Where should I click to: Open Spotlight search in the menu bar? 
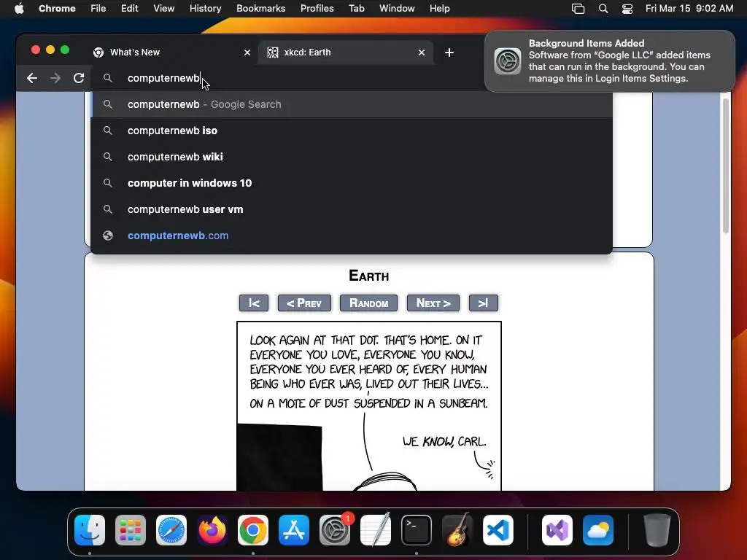click(x=603, y=9)
